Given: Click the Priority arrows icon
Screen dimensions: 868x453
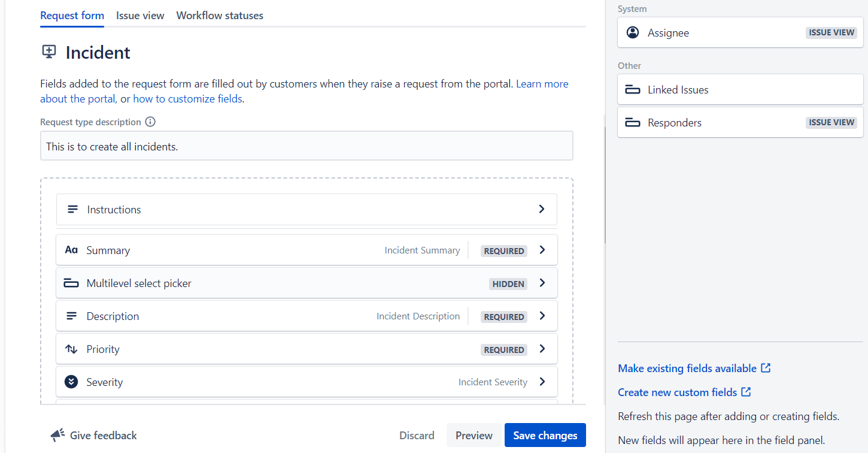Looking at the screenshot, I should 71,349.
